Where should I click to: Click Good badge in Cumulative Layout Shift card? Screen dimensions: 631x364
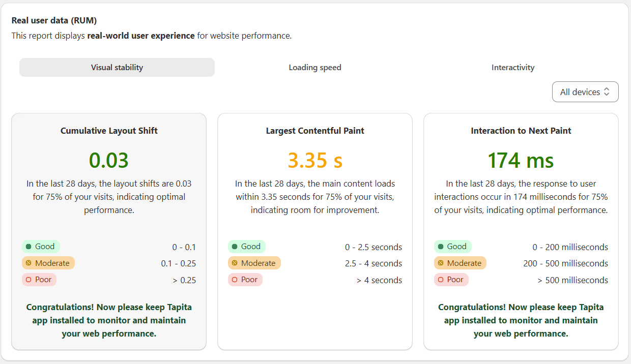pos(41,247)
